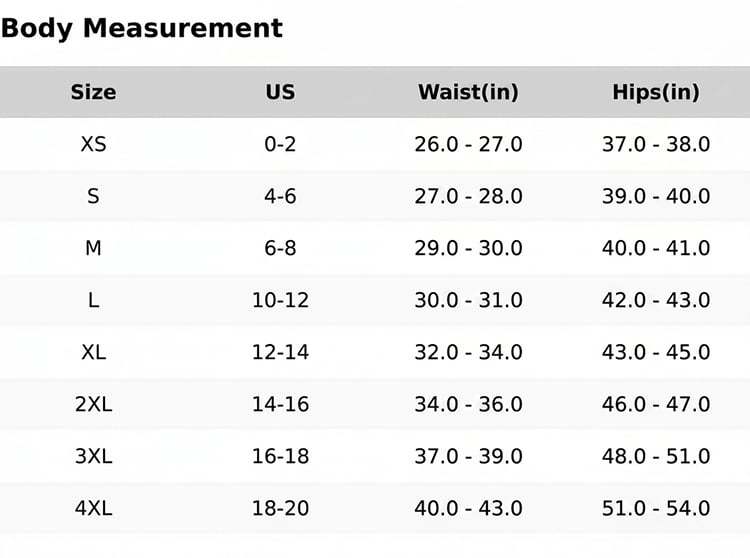Click waist value 40.0 - 43.0

click(468, 508)
